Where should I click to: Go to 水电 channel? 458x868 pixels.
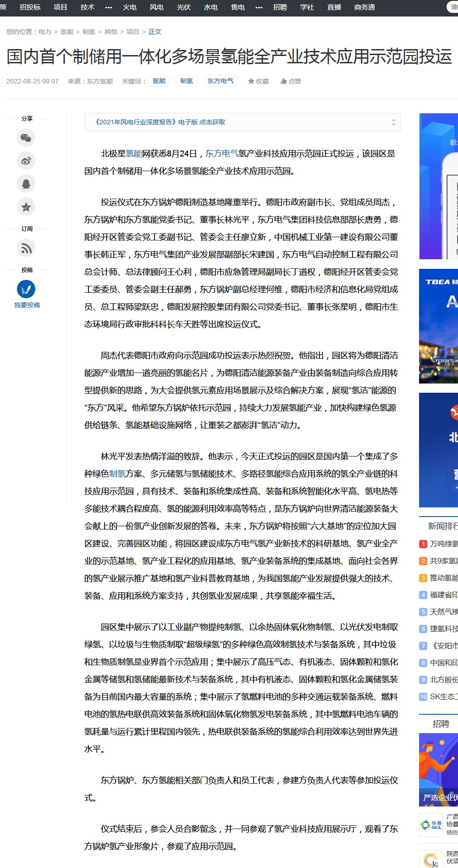coord(211,7)
